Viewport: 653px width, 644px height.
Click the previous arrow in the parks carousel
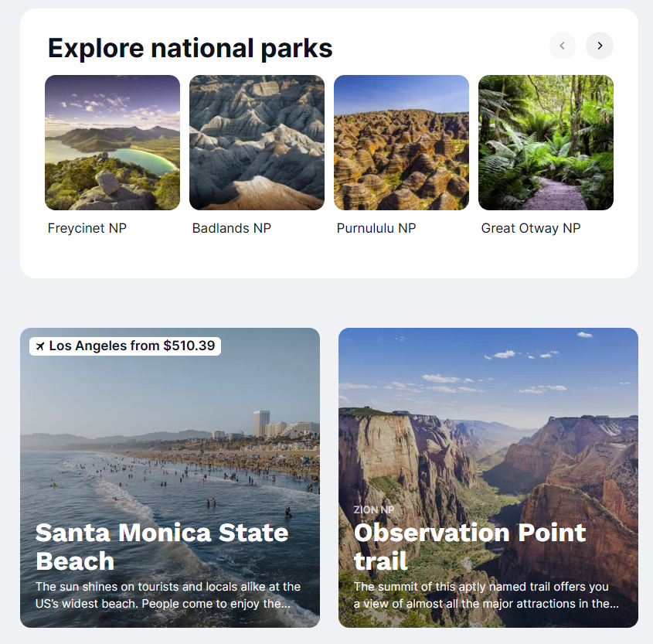[x=562, y=46]
